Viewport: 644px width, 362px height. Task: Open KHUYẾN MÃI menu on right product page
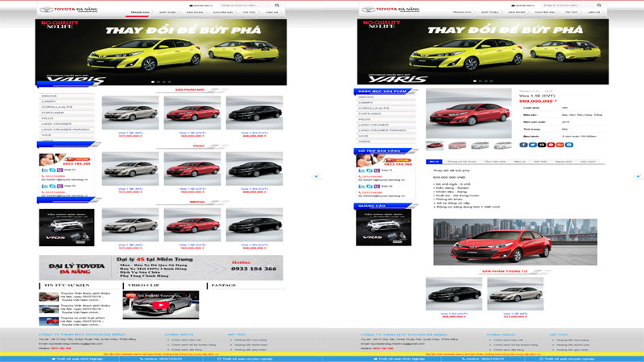click(545, 12)
